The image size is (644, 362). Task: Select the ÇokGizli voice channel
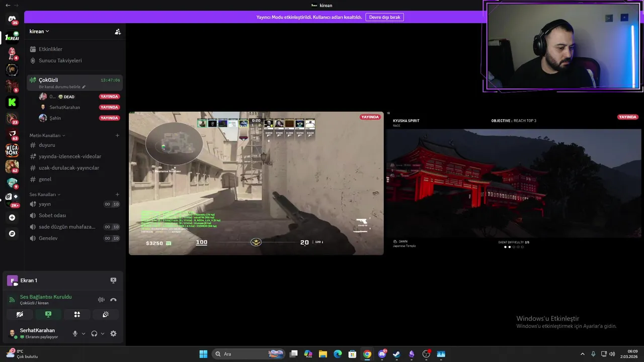pos(74,82)
